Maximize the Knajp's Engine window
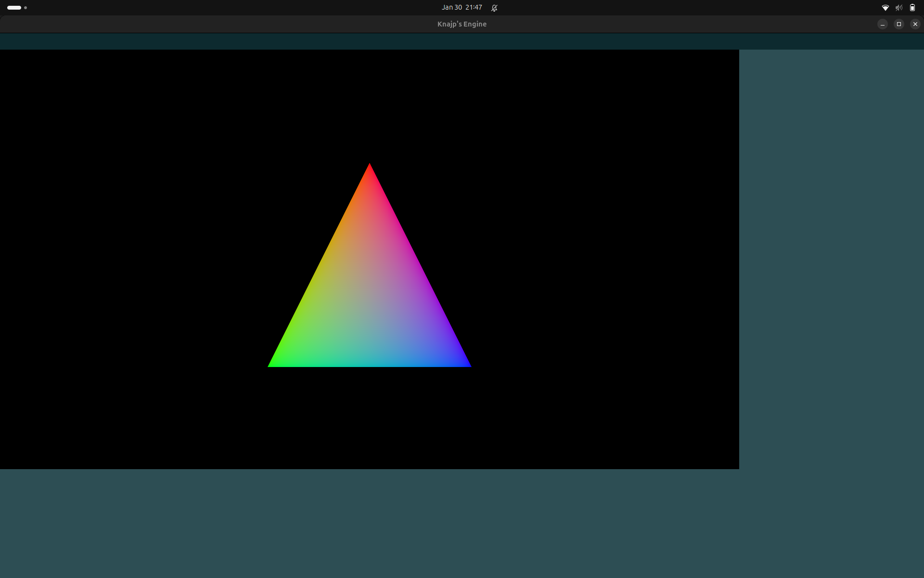This screenshot has width=924, height=578. [x=898, y=24]
